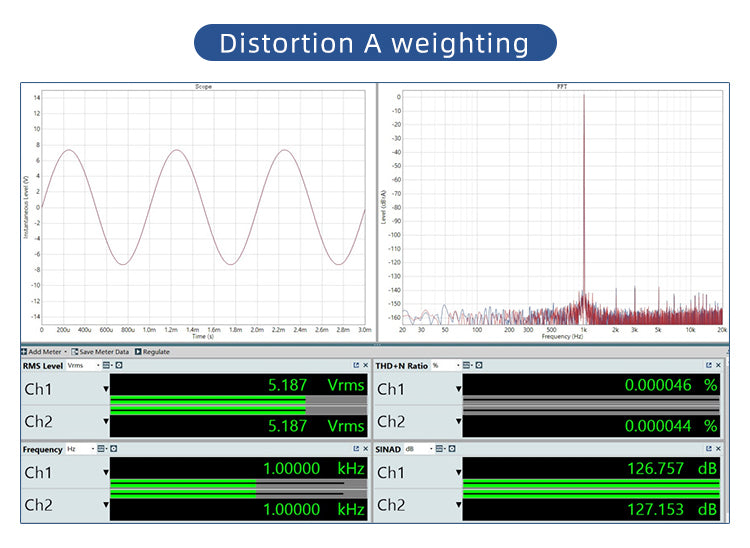Open the SINAD meter layout options icon

(x=439, y=449)
